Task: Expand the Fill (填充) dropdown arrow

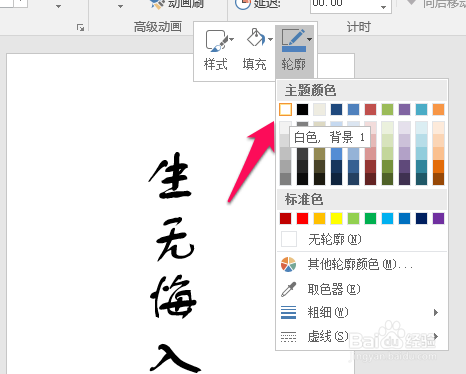Action: (270, 39)
